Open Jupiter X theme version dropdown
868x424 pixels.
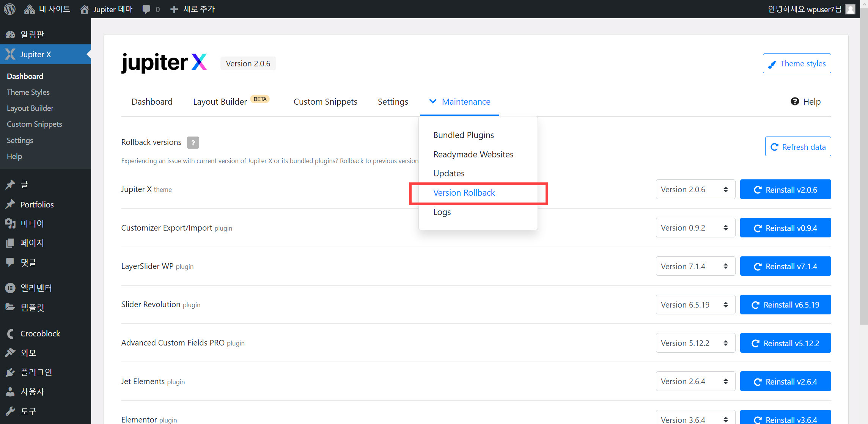pyautogui.click(x=695, y=190)
